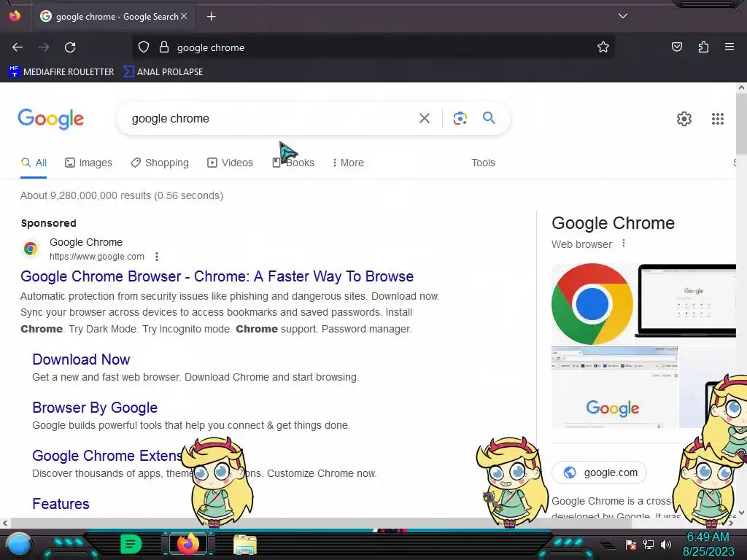This screenshot has width=747, height=560.
Task: Click the Firefox taskbar button
Action: click(x=187, y=544)
